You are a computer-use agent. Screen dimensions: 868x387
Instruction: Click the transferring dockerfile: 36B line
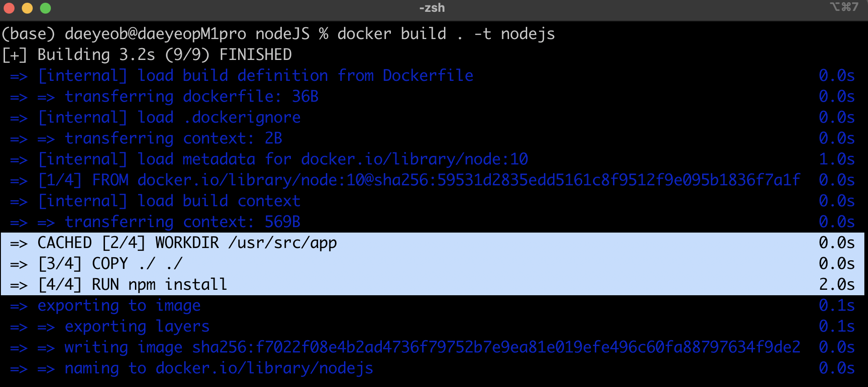[x=191, y=97]
